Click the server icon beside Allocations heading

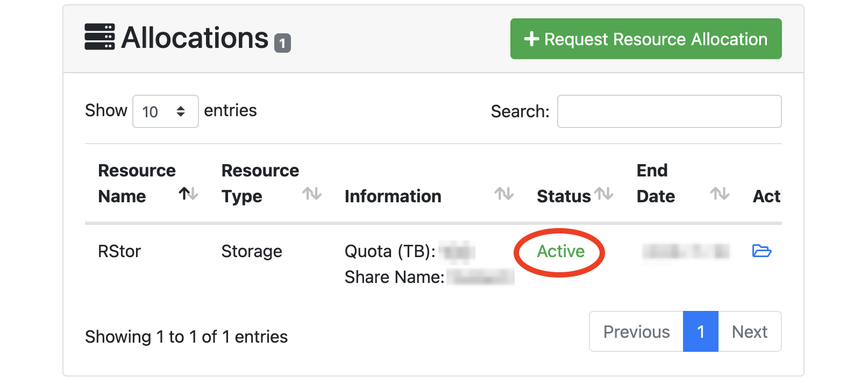pos(99,38)
